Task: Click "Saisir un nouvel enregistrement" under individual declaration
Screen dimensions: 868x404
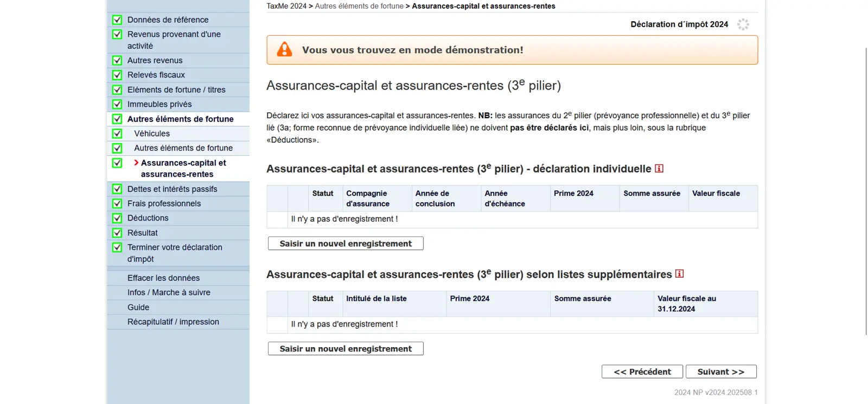Action: click(x=345, y=243)
